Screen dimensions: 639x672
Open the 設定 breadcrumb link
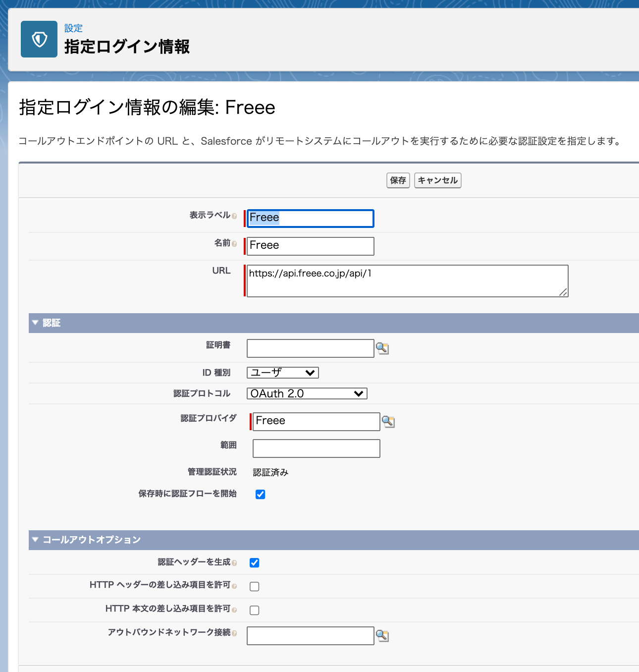click(x=73, y=28)
